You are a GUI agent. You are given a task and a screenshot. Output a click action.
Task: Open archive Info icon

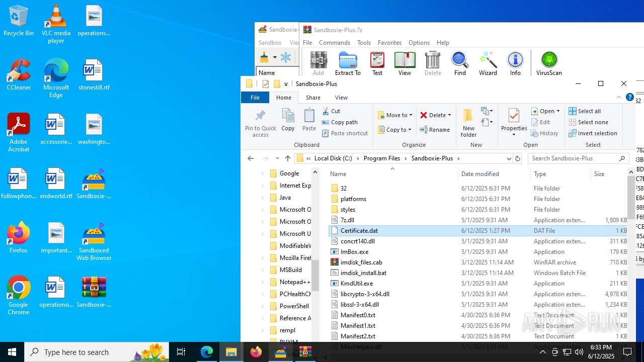coord(515,63)
